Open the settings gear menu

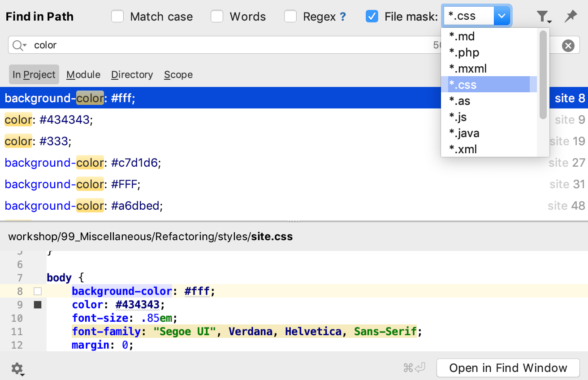[x=17, y=369]
